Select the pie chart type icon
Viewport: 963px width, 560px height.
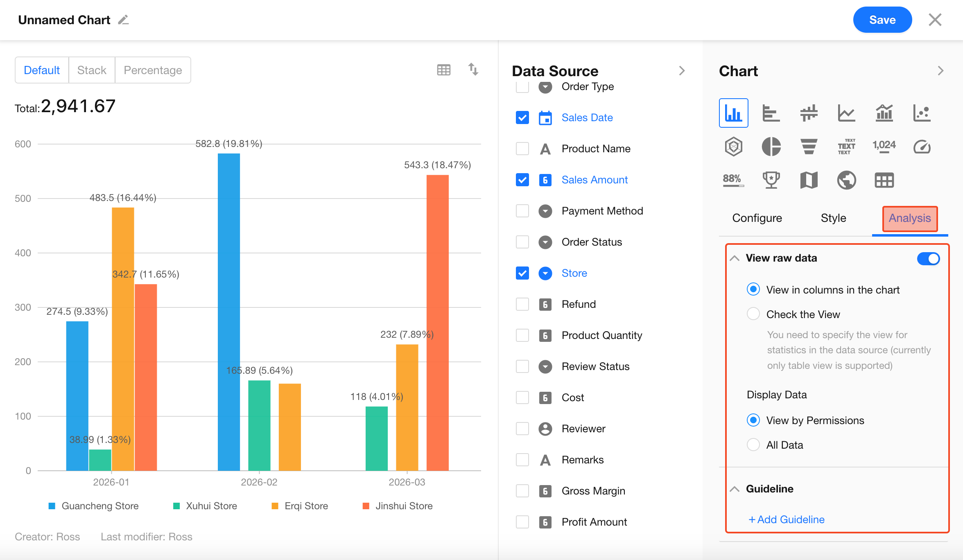click(771, 147)
